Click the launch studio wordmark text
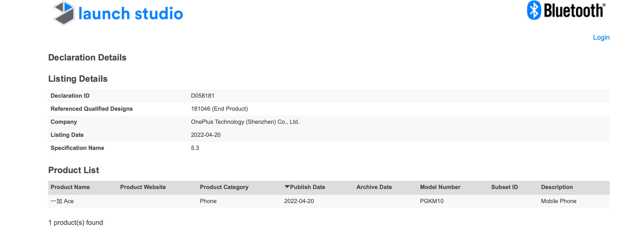 (131, 14)
